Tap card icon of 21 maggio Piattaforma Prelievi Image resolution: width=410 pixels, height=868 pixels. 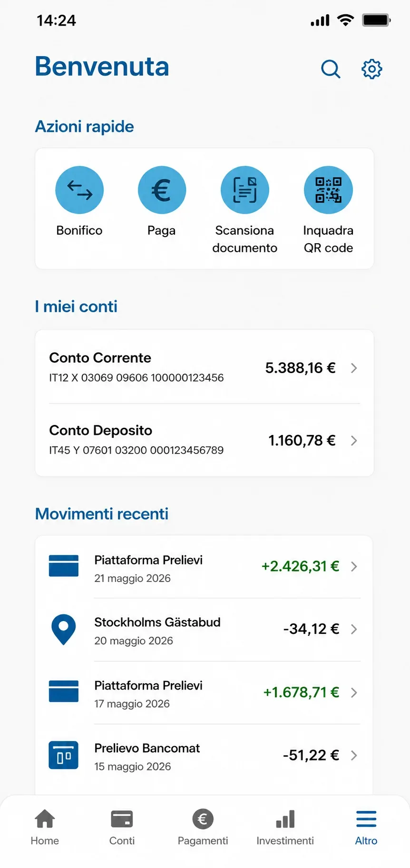[63, 566]
